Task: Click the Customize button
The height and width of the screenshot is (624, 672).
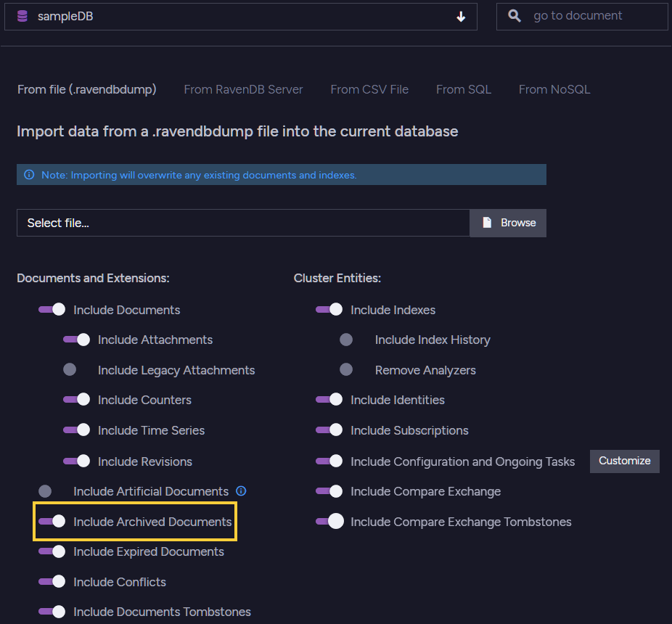Action: (624, 461)
